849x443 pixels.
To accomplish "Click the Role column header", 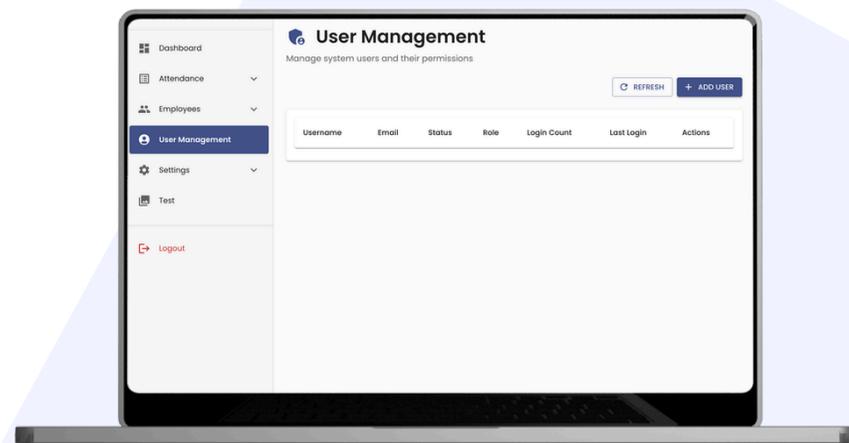I will coord(491,133).
